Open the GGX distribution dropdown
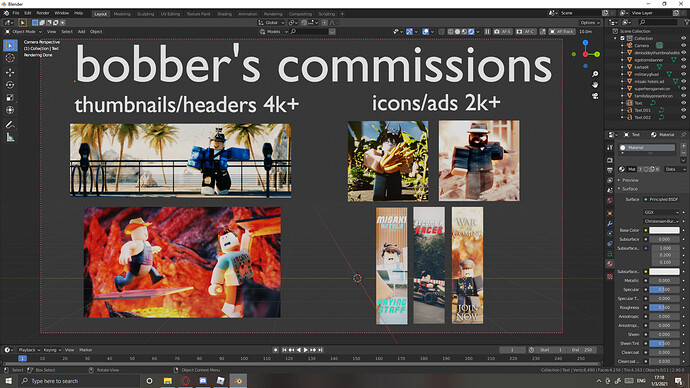Viewport: 690px width, 388px height. pyautogui.click(x=661, y=212)
